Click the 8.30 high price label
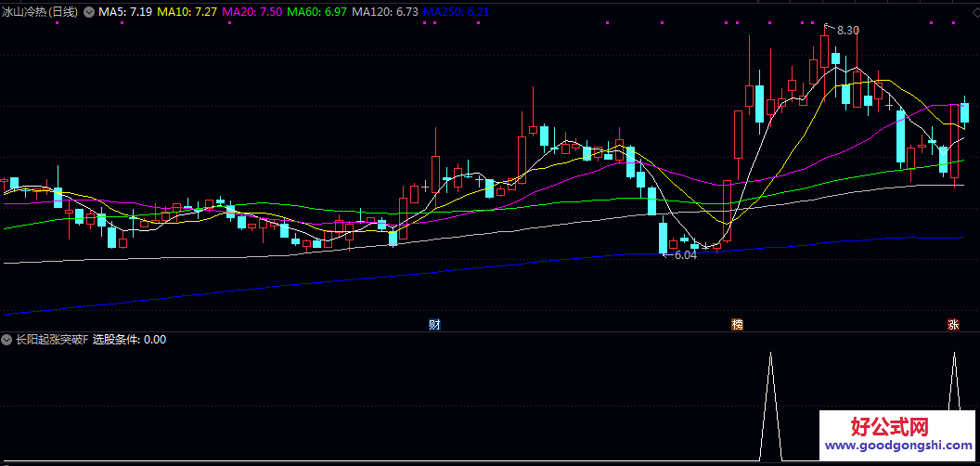 [x=848, y=30]
